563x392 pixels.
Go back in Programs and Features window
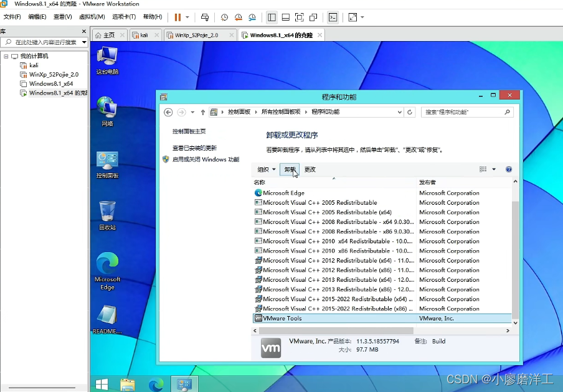point(168,112)
